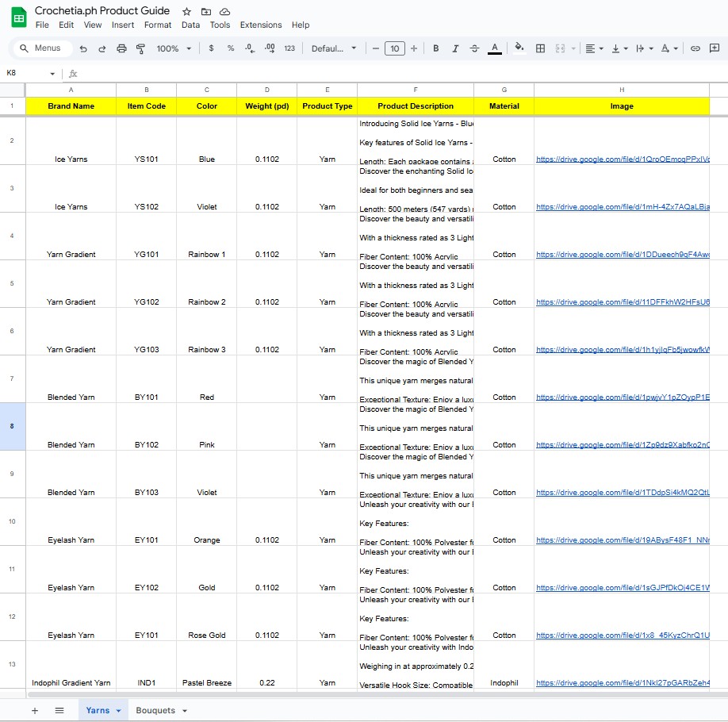Open the Tools menu

pos(220,25)
